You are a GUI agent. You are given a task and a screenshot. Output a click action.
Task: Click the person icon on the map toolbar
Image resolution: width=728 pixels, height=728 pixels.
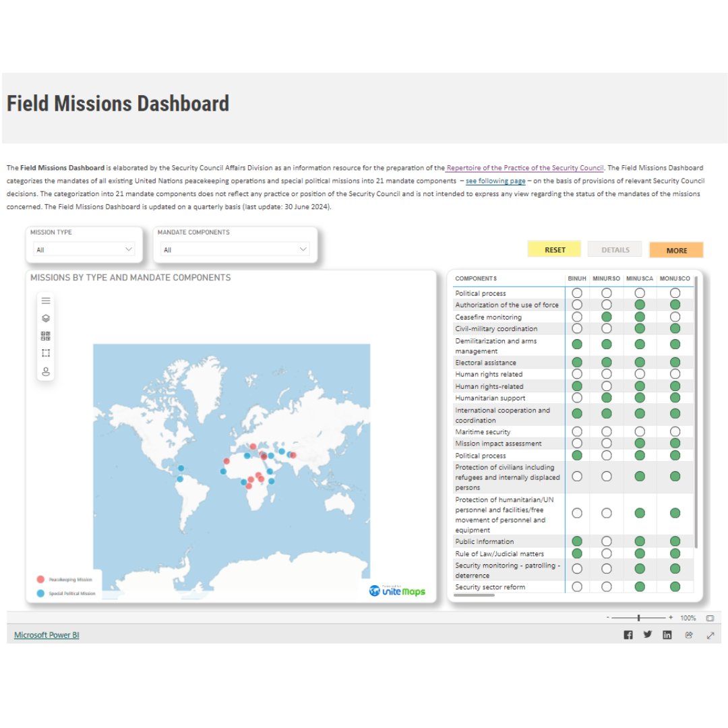click(46, 371)
